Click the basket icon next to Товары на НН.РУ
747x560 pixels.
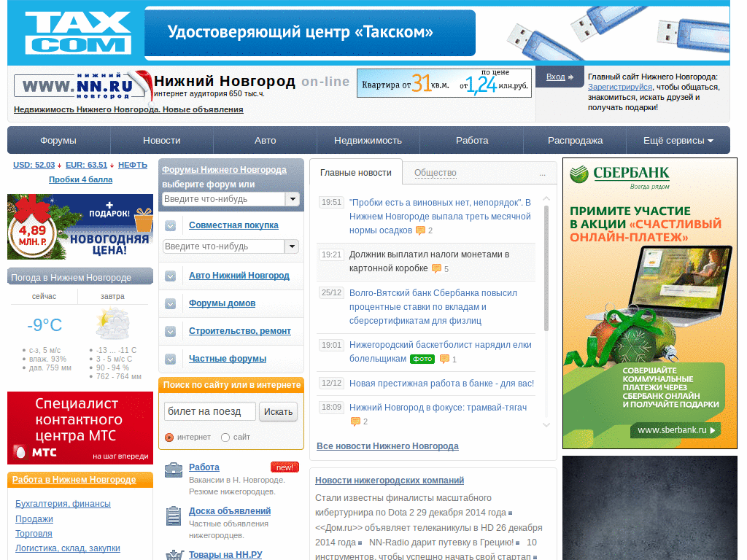(x=174, y=555)
